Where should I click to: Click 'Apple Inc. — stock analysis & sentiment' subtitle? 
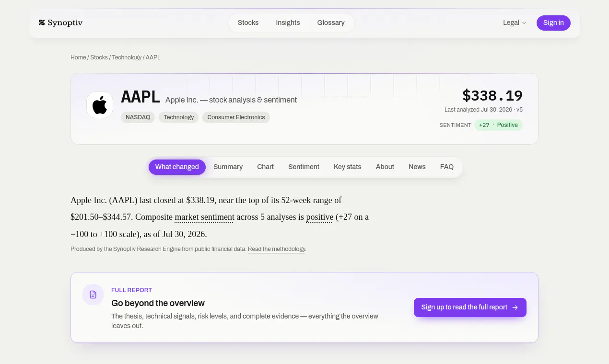(231, 100)
